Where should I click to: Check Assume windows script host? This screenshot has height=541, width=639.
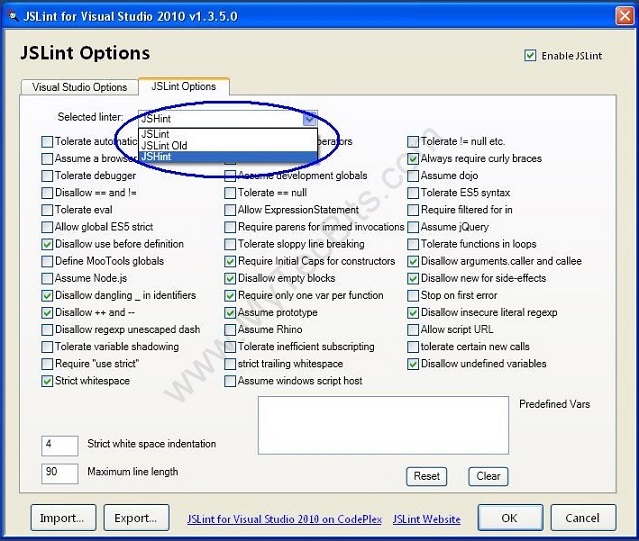click(x=230, y=381)
